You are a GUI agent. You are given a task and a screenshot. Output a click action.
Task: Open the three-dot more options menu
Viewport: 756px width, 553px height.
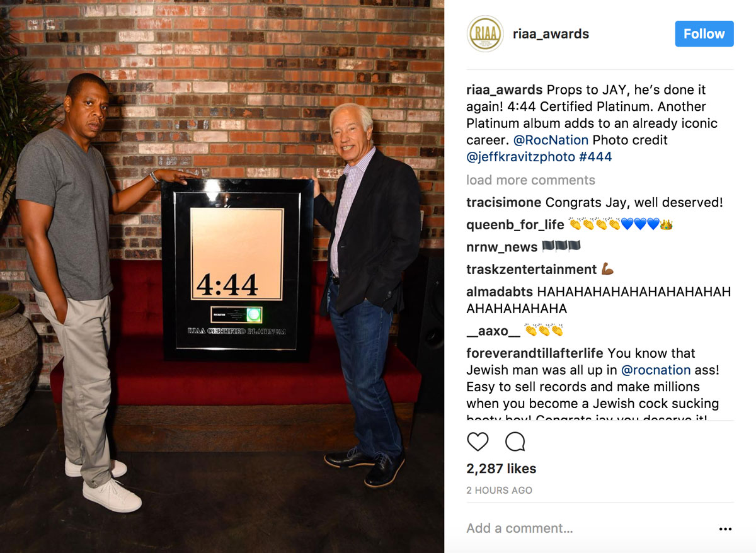point(725,529)
